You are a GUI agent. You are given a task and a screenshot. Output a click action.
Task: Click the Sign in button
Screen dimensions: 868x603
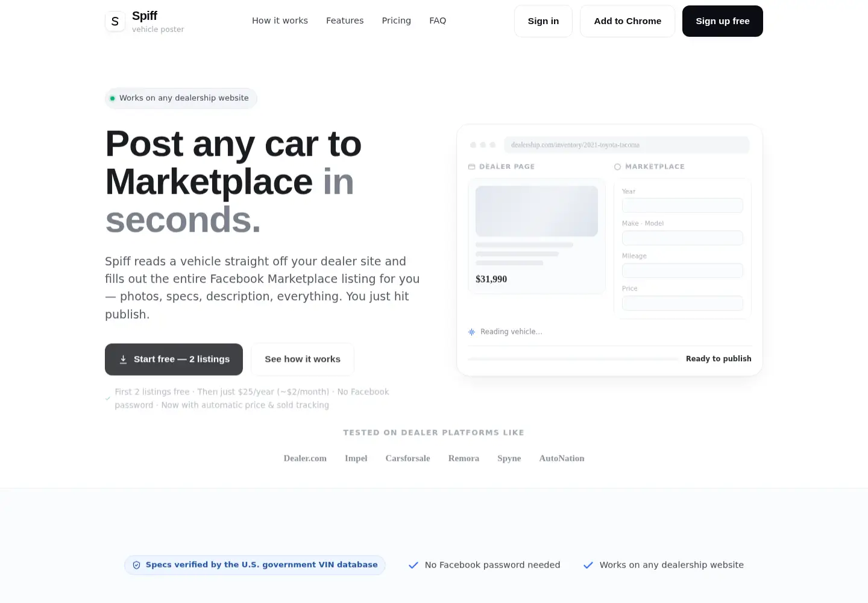click(x=543, y=21)
